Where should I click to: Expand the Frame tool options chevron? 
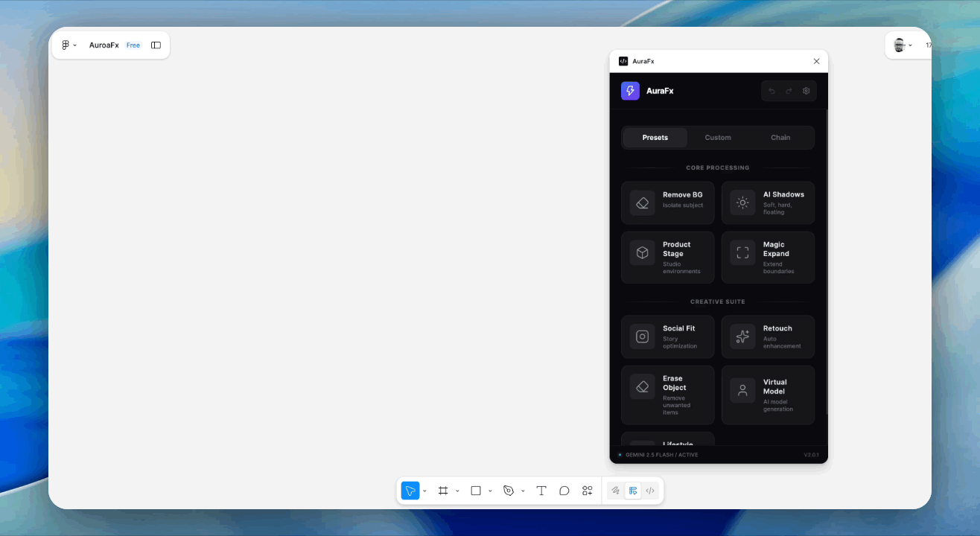457,491
